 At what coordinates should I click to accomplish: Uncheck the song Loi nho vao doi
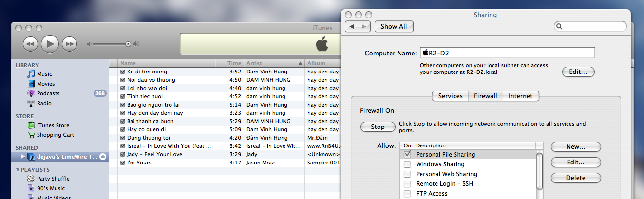click(123, 88)
